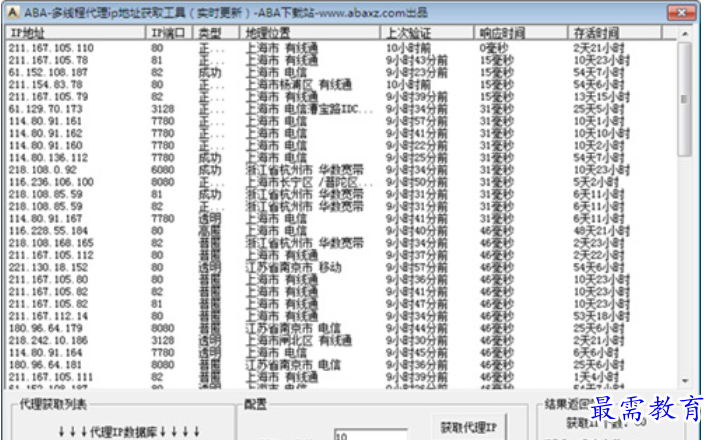This screenshot has height=440, width=712.
Task: Sort by the 存活时间 column header
Action: (614, 33)
